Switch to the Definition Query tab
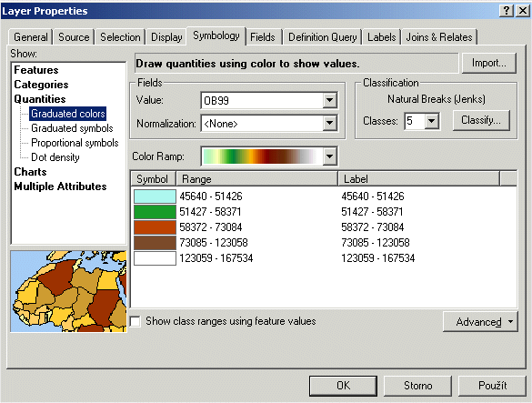This screenshot has width=532, height=403. coord(322,37)
